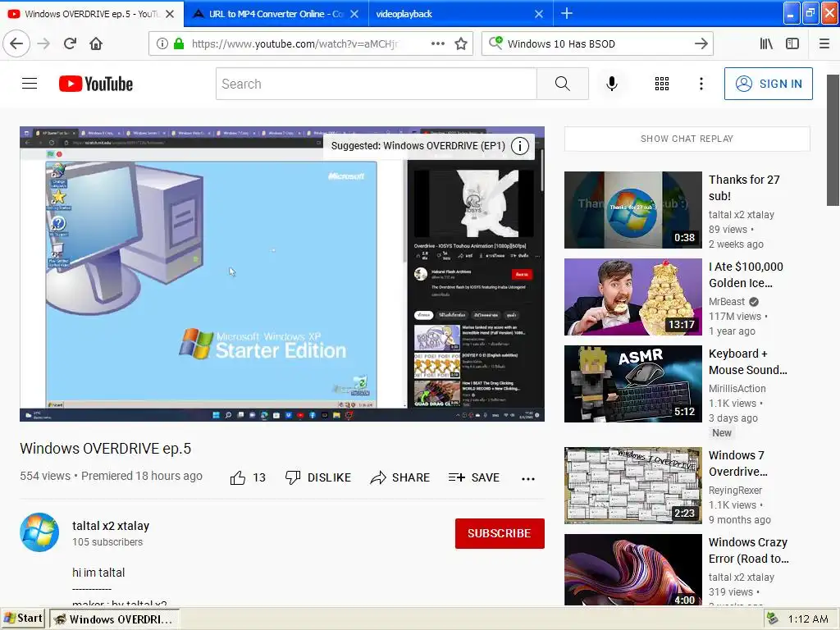
Task: Open the browser home page
Action: [96, 43]
